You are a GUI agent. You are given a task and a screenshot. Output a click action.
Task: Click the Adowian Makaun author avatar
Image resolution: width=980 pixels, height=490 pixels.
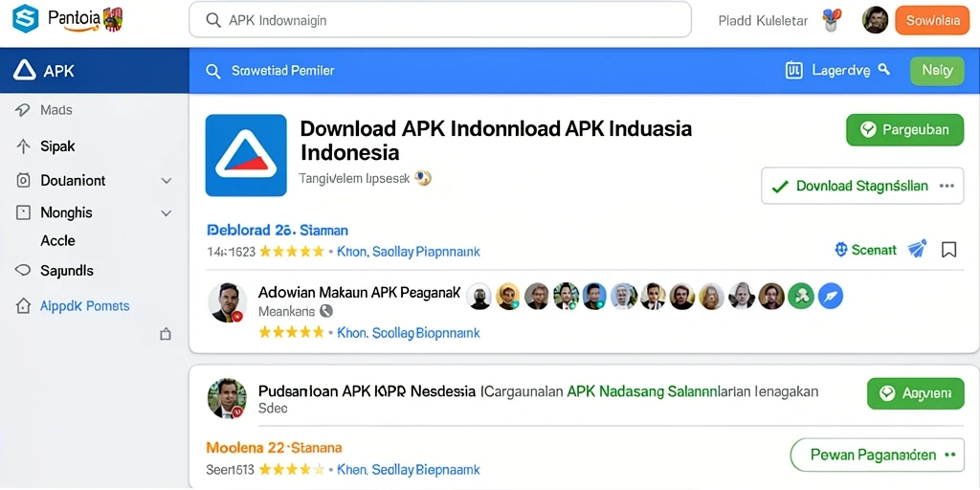(228, 302)
